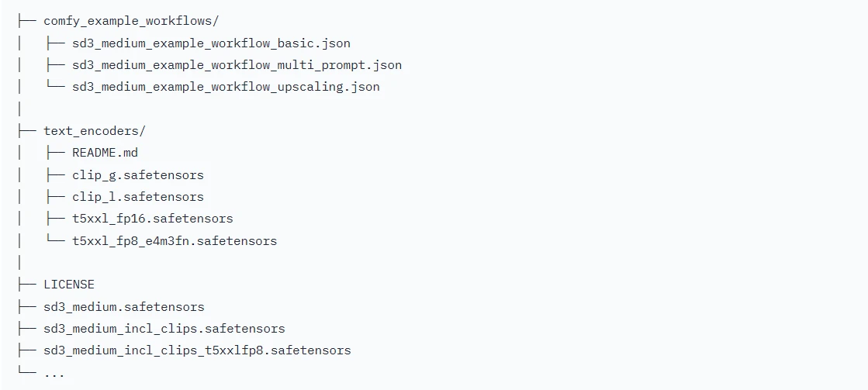The height and width of the screenshot is (390, 868).
Task: Click the branch connector before README.md
Action: point(55,153)
